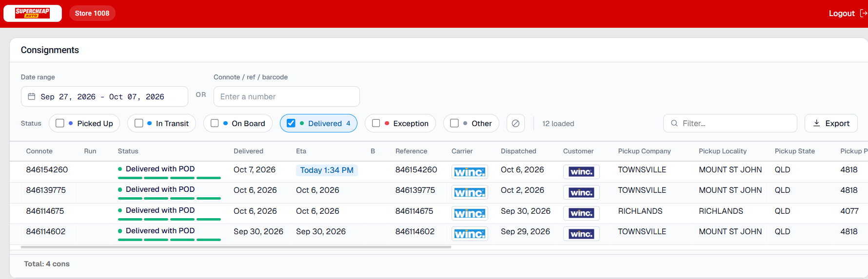The height and width of the screenshot is (279, 868).
Task: Click Winc carrier logo for 846114675
Action: coord(470,213)
